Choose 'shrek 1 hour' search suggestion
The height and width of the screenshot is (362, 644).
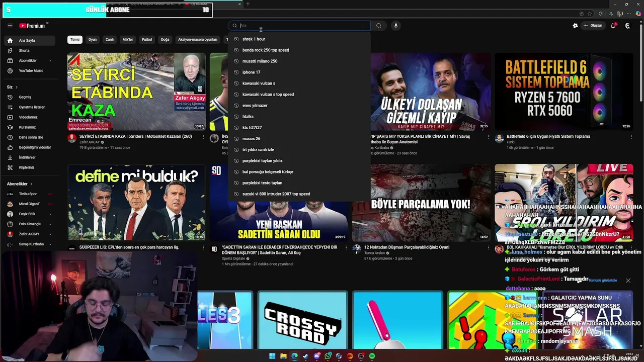[x=299, y=39]
